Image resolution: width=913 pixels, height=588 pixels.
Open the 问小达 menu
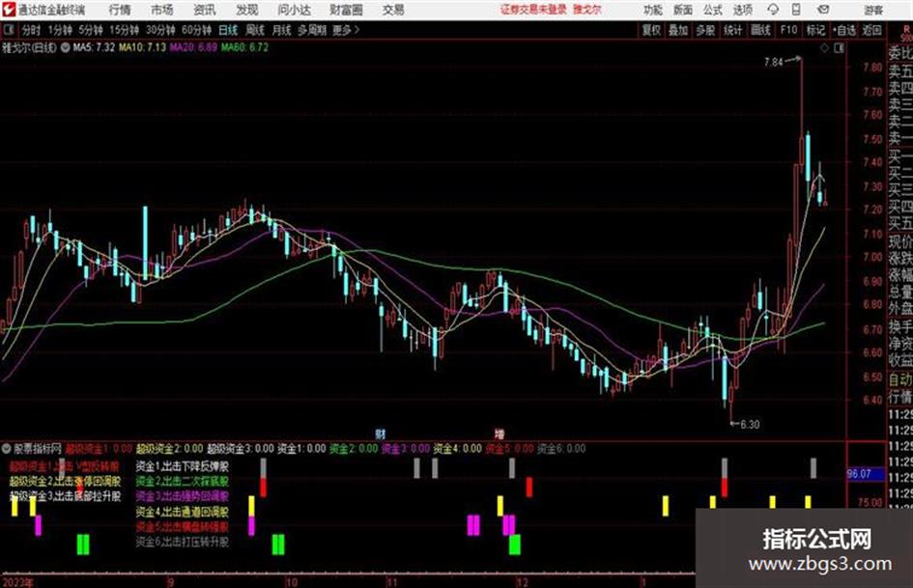pyautogui.click(x=294, y=10)
